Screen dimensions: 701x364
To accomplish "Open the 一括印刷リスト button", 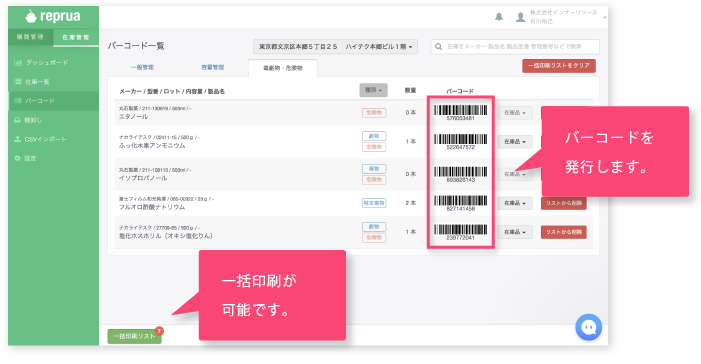I will [134, 336].
